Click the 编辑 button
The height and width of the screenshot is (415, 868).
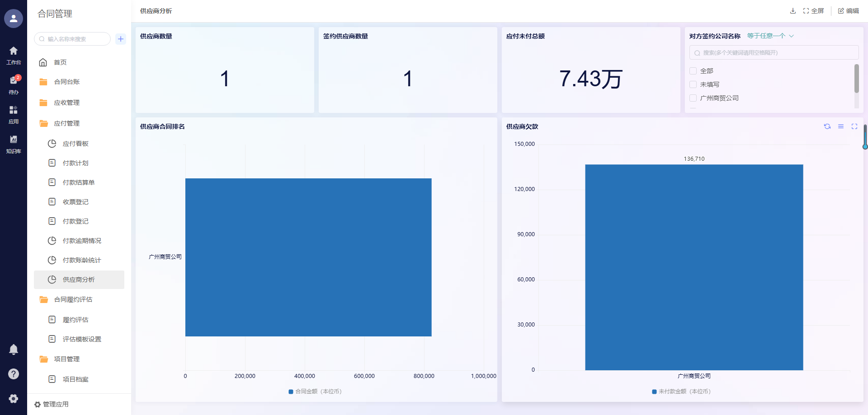click(x=848, y=11)
